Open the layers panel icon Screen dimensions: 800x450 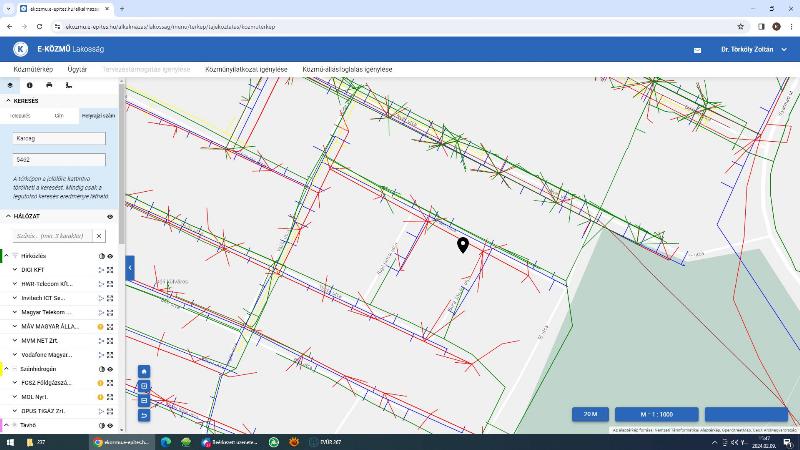pos(10,85)
